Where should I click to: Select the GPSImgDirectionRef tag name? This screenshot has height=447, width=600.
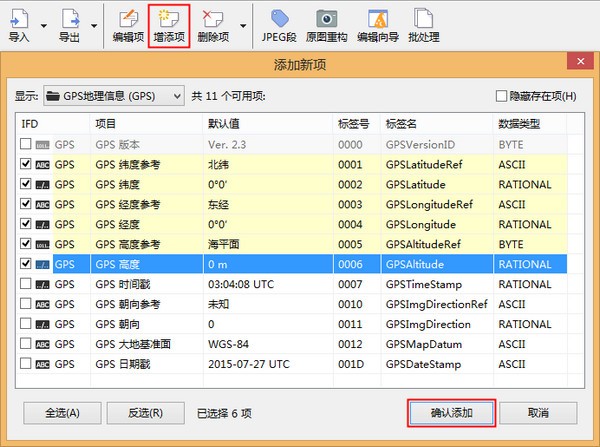tap(436, 304)
